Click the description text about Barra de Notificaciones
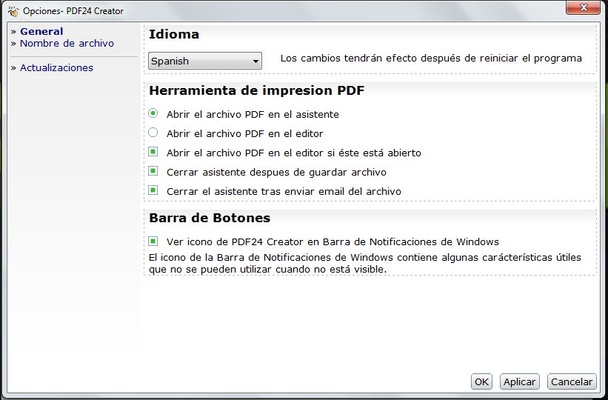Screen dimensions: 608x400 coord(365,263)
